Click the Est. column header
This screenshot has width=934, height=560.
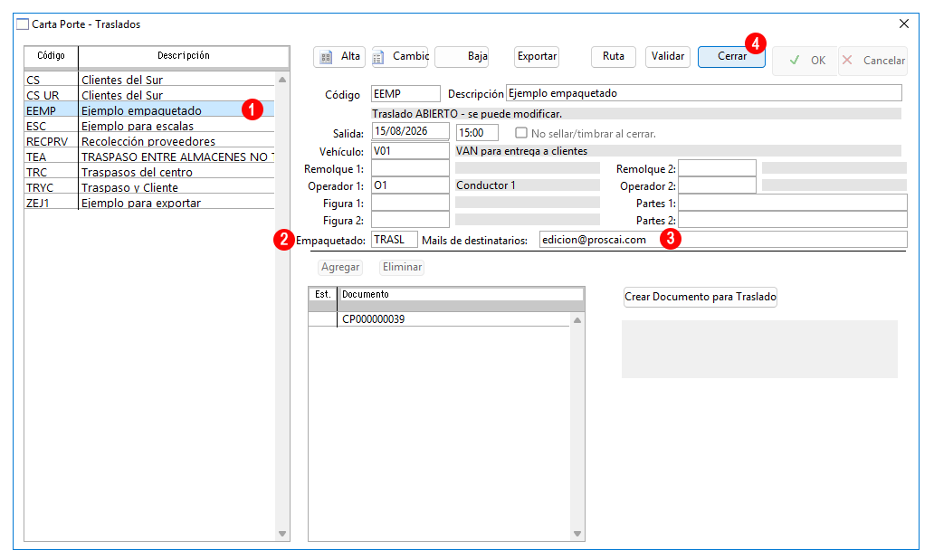pyautogui.click(x=323, y=294)
